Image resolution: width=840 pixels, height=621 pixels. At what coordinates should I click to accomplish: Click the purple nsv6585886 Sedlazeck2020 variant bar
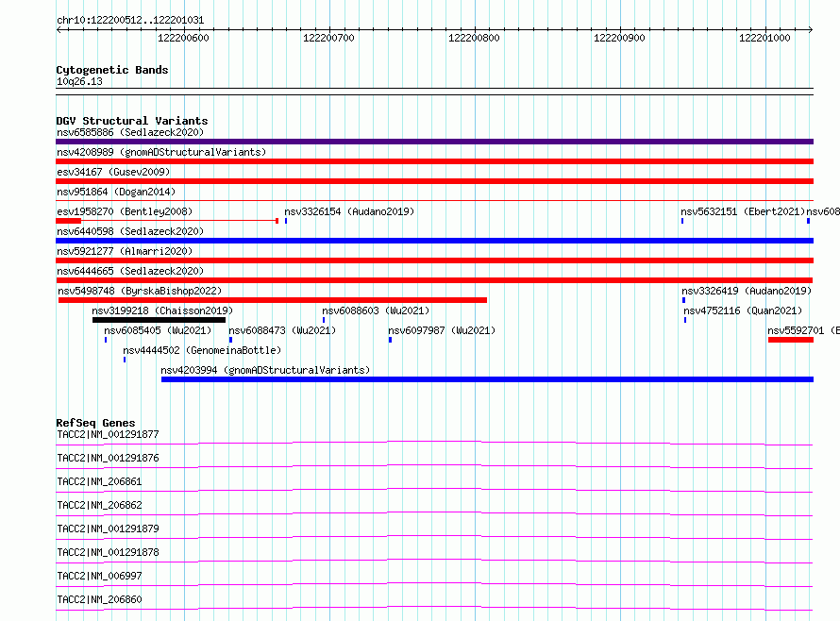click(x=434, y=142)
